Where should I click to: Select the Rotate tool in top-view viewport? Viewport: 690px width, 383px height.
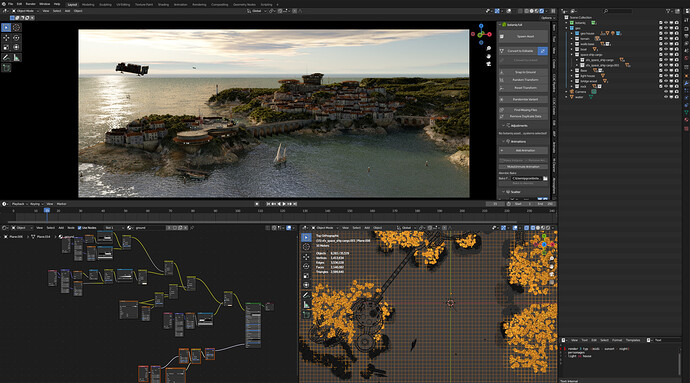click(306, 266)
